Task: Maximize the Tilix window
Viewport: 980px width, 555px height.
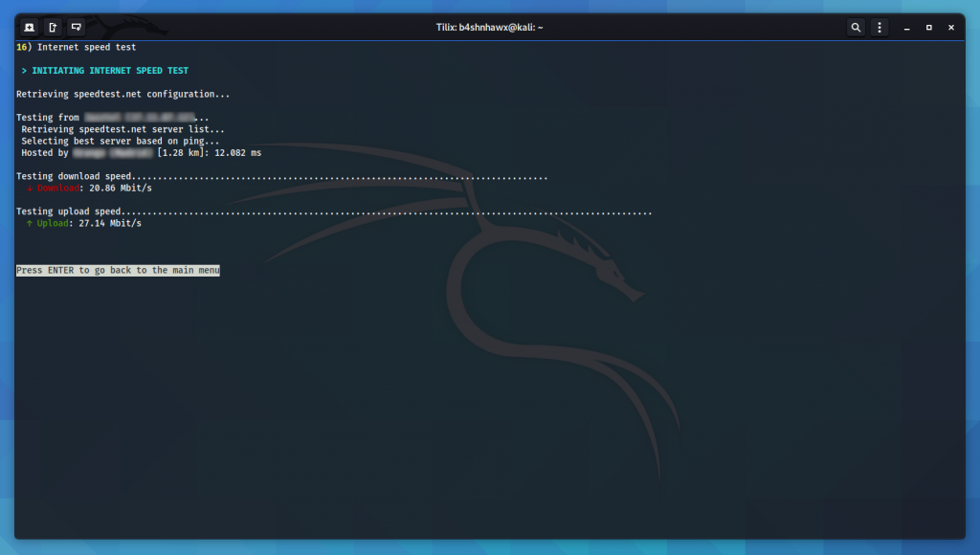Action: pos(928,28)
